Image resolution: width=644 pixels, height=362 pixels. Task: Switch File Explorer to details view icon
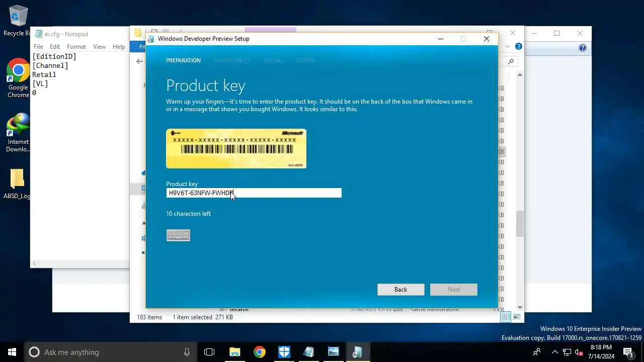coord(506,317)
